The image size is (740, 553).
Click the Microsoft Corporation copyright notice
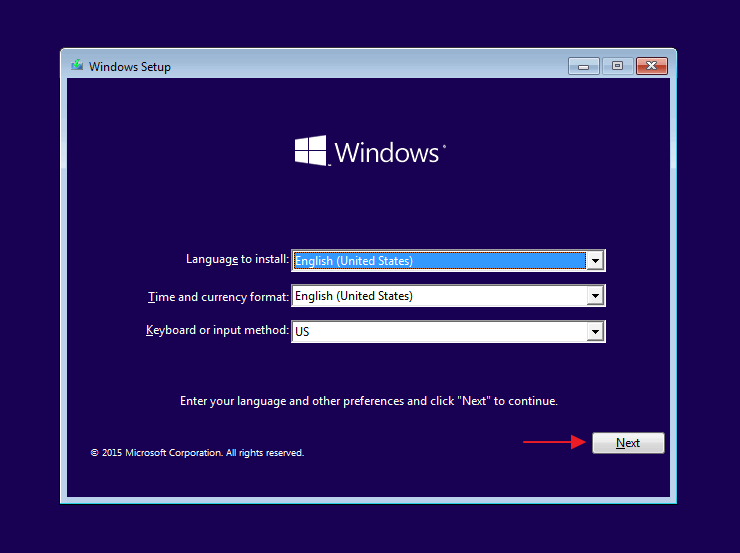197,453
